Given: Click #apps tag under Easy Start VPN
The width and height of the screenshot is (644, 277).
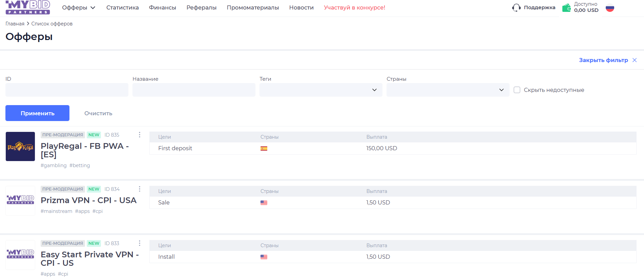Looking at the screenshot, I should pos(48,274).
